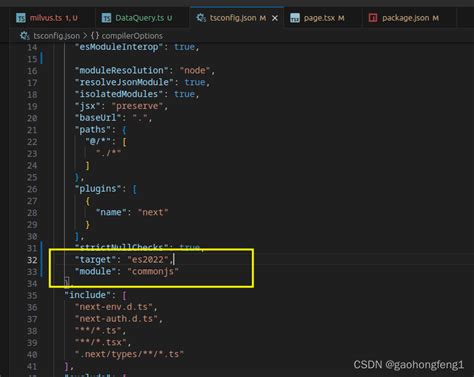Viewport: 474px width, 377px height.
Task: Click the "next" value on line 28
Action: [153, 212]
